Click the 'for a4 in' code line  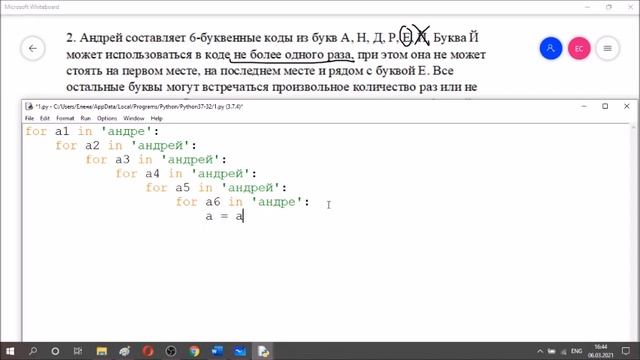coord(186,174)
